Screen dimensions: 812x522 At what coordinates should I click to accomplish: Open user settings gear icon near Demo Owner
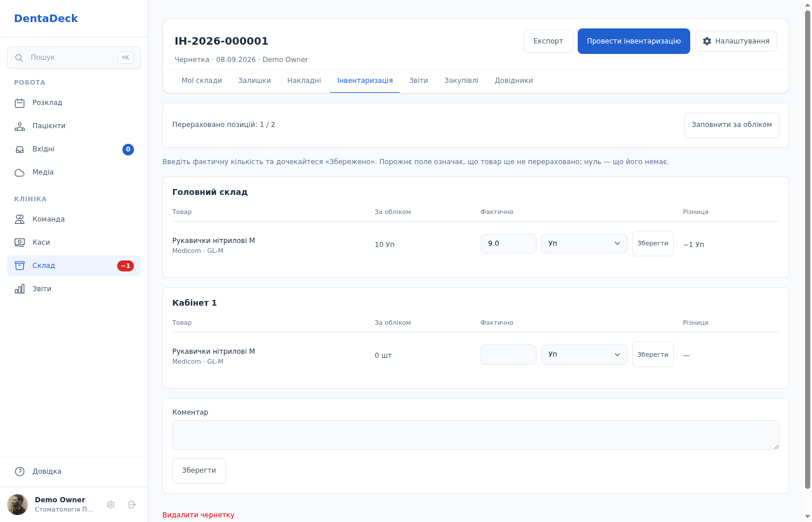[x=111, y=505]
